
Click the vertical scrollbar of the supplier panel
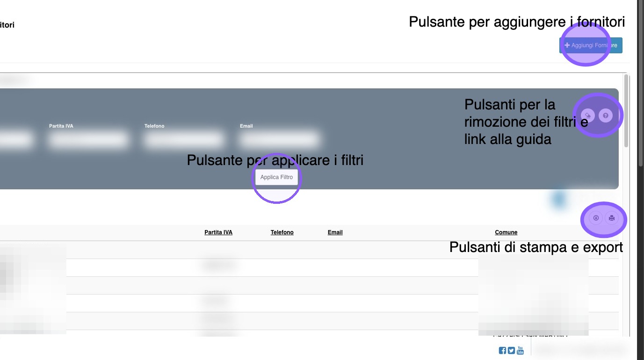[627, 110]
